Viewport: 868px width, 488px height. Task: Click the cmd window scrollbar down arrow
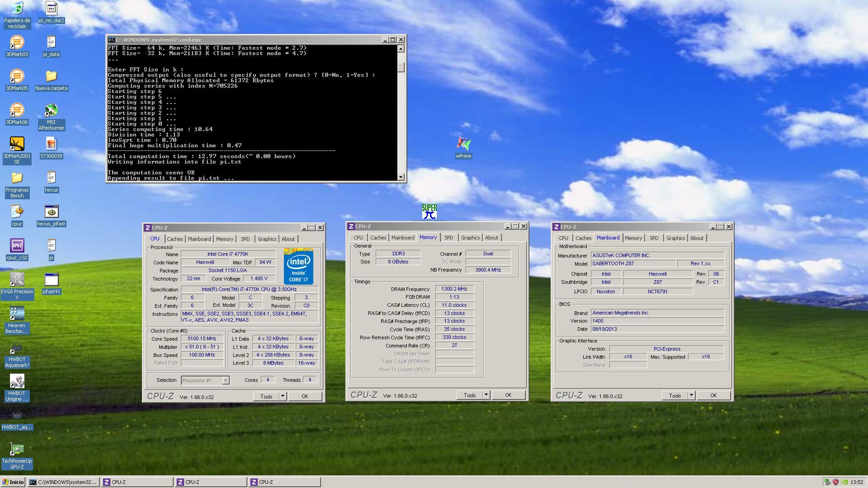pos(401,177)
